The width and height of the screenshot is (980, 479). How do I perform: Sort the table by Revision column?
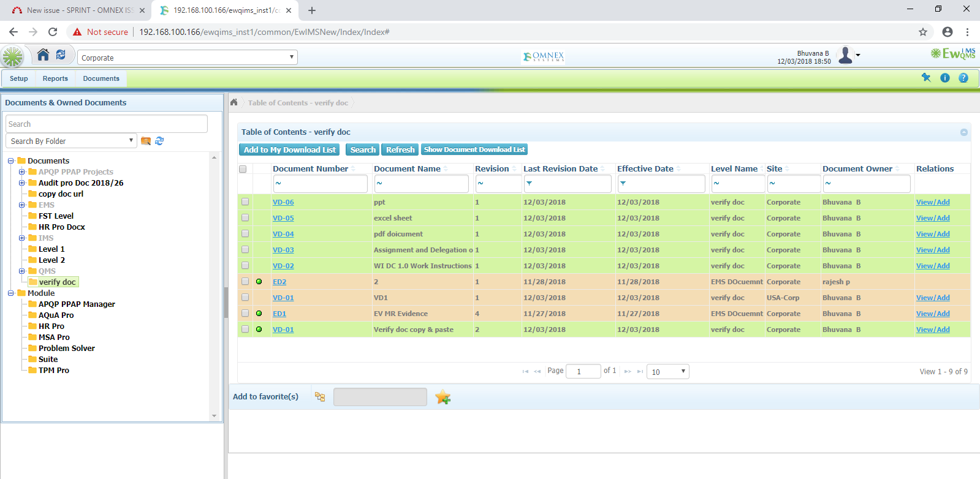click(492, 169)
